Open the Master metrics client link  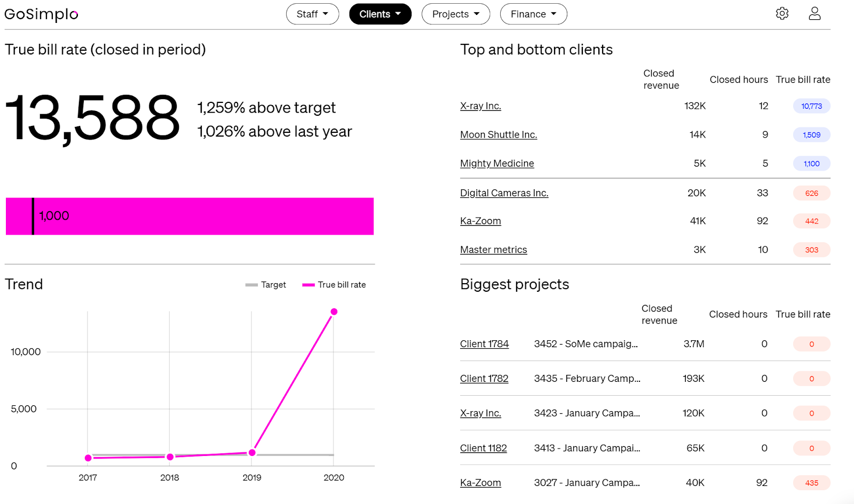click(x=493, y=250)
